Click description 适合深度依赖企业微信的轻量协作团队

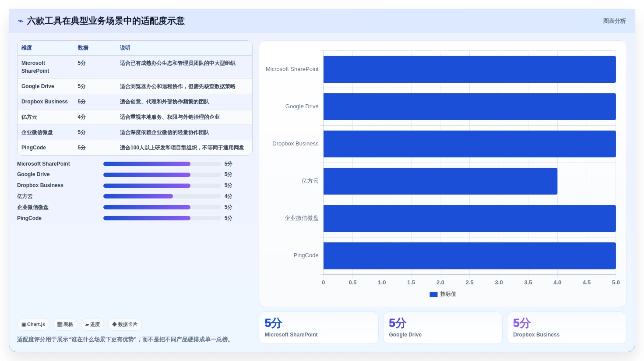(165, 132)
